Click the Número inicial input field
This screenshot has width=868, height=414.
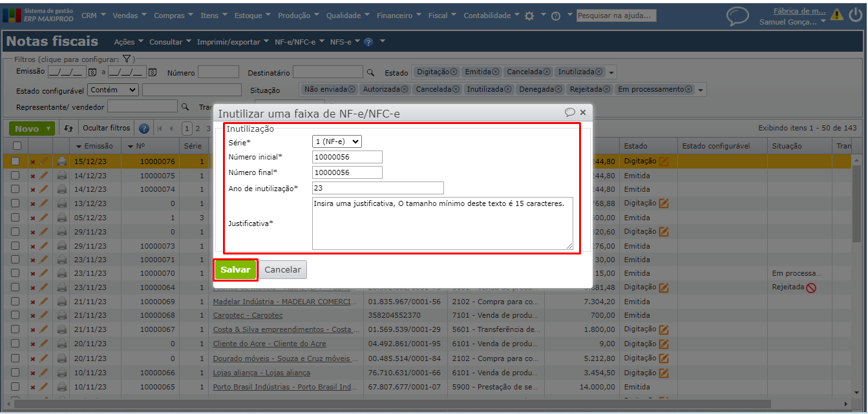tap(347, 157)
